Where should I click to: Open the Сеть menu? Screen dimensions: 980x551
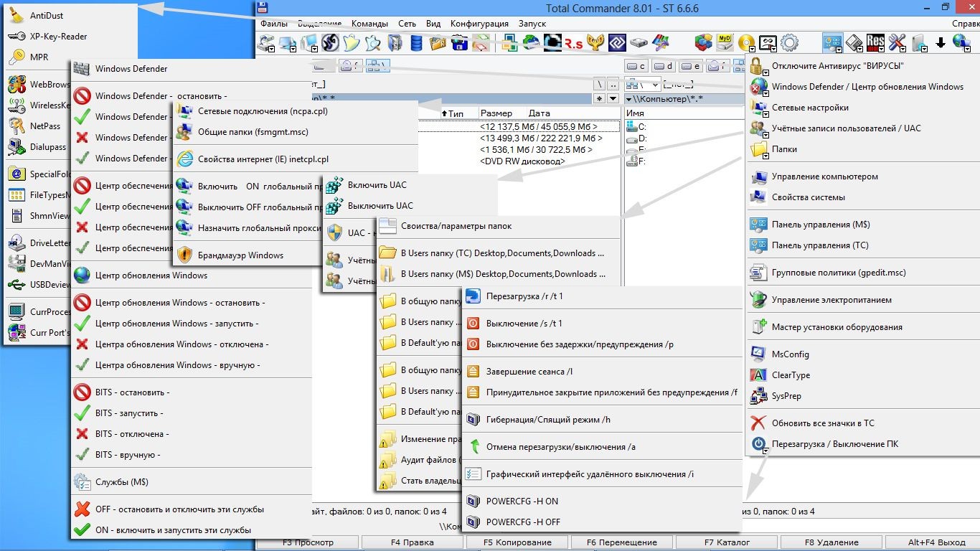[x=407, y=24]
